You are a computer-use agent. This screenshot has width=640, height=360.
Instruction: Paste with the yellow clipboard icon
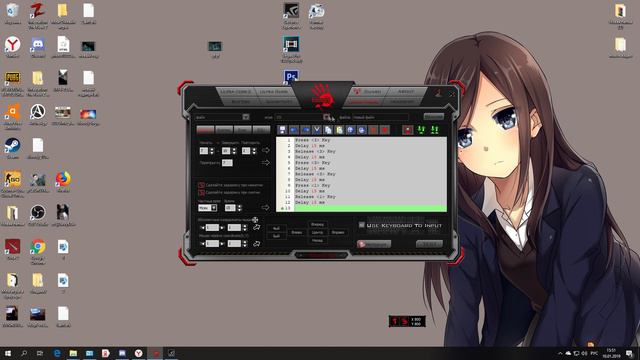point(339,130)
